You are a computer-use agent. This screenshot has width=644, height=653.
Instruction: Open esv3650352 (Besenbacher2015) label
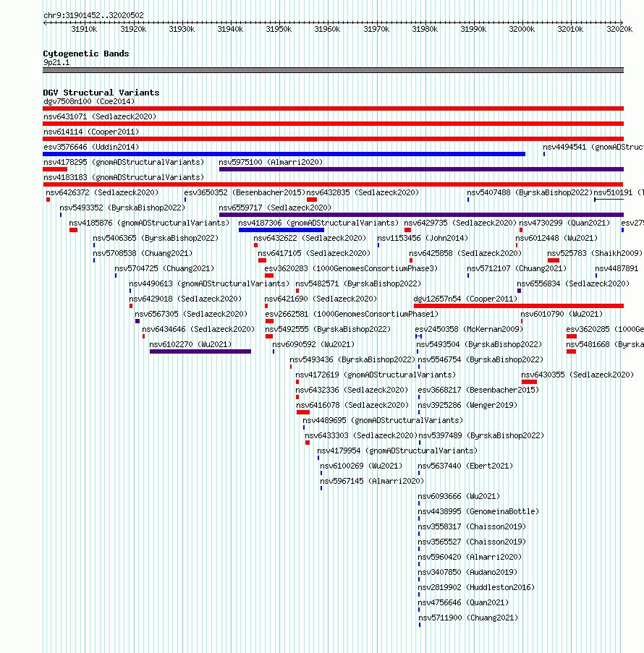pos(245,193)
